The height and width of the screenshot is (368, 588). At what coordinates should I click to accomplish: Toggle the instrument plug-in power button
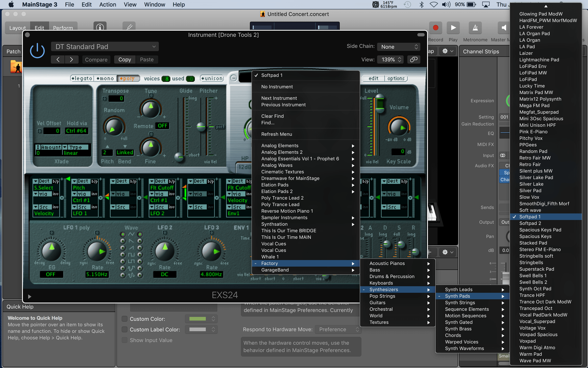[37, 51]
